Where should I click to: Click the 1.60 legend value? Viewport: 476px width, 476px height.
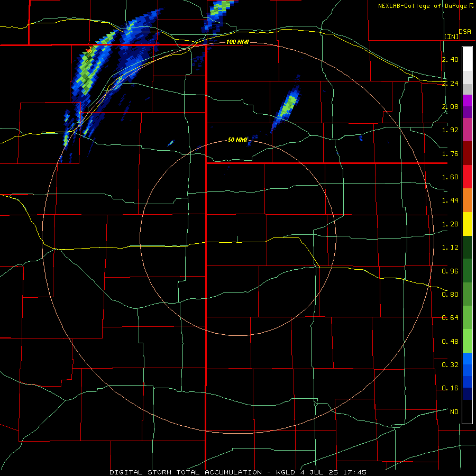click(x=450, y=177)
